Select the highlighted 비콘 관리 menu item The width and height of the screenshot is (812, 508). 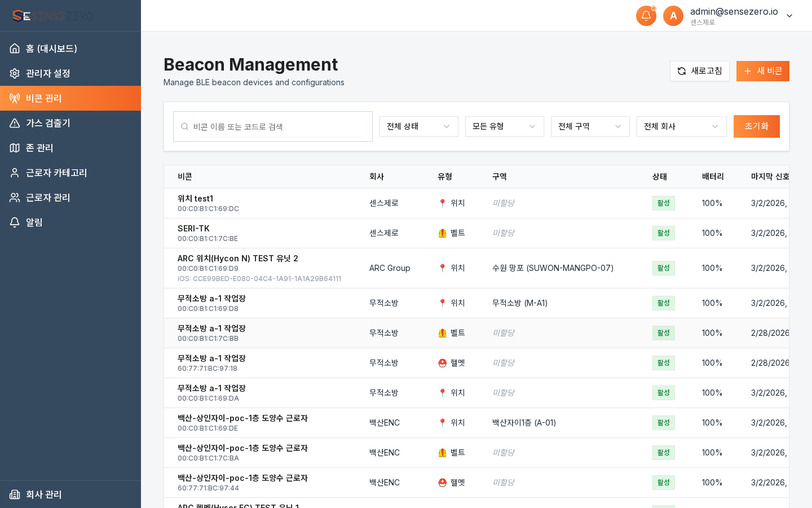click(x=43, y=98)
